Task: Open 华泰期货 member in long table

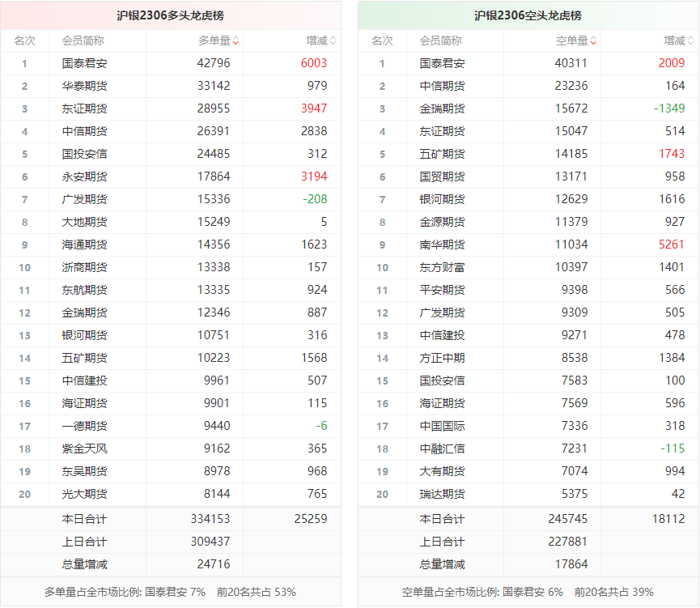Action: 84,86
